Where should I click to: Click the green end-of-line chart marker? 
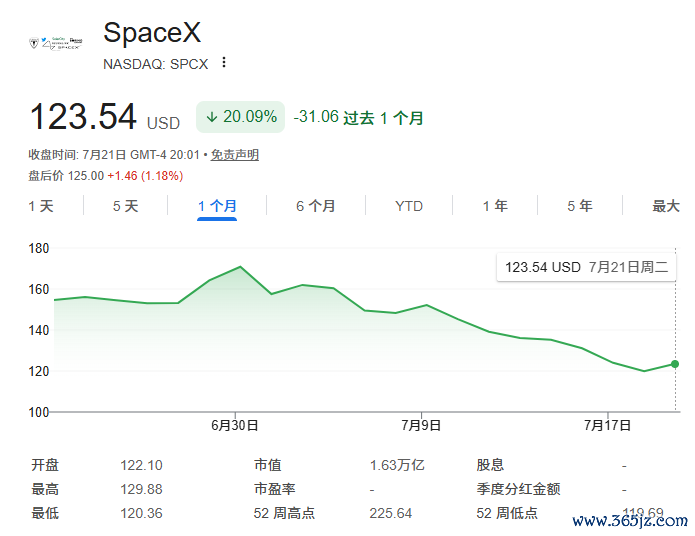tap(675, 364)
